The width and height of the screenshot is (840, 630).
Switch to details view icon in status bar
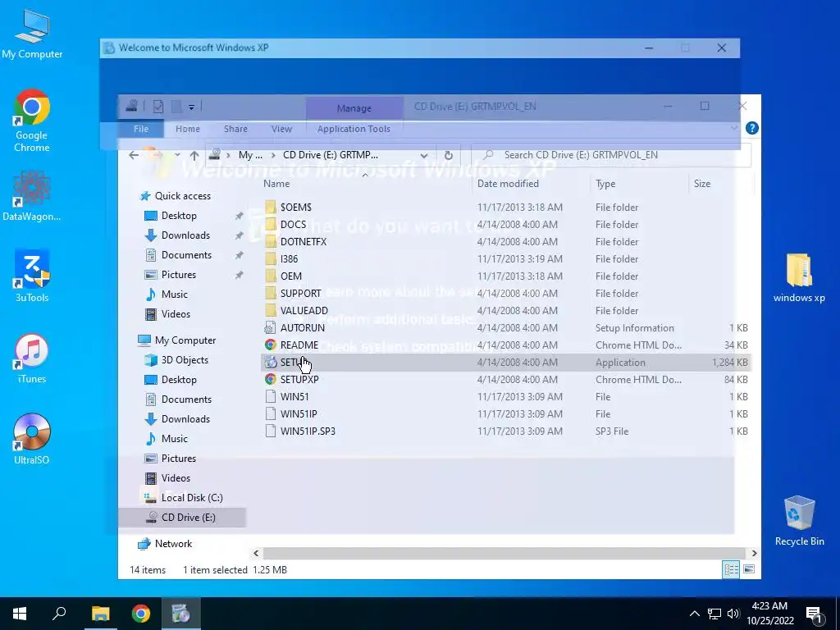pyautogui.click(x=731, y=569)
